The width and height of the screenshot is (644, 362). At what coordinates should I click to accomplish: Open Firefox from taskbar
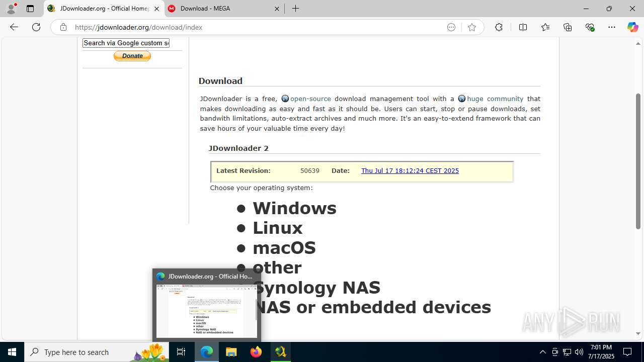tap(256, 352)
